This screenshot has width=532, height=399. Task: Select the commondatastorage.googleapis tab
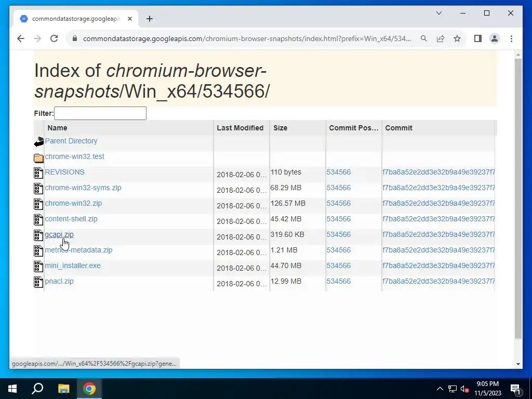pyautogui.click(x=76, y=19)
